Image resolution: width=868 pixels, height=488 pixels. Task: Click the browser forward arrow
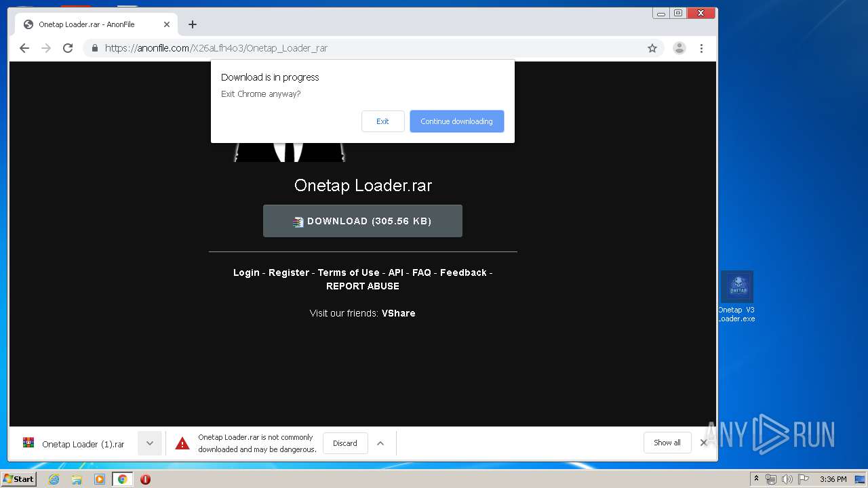[46, 48]
